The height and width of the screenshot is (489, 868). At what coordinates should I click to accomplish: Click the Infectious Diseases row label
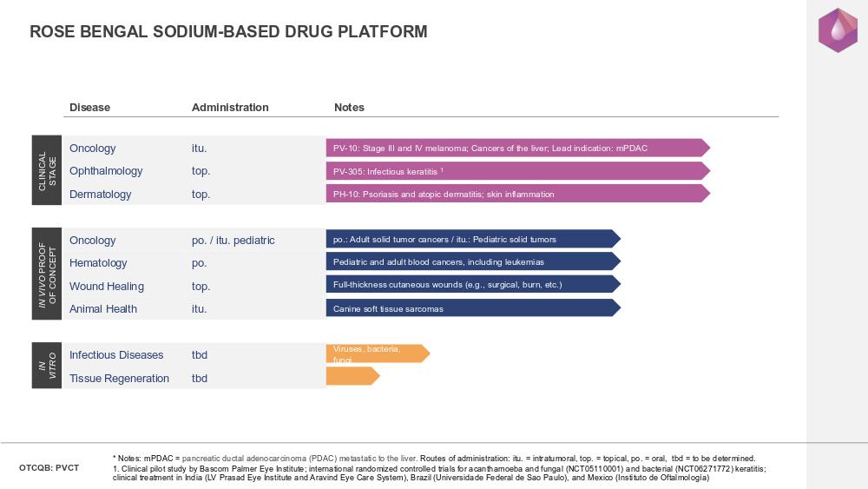[116, 355]
